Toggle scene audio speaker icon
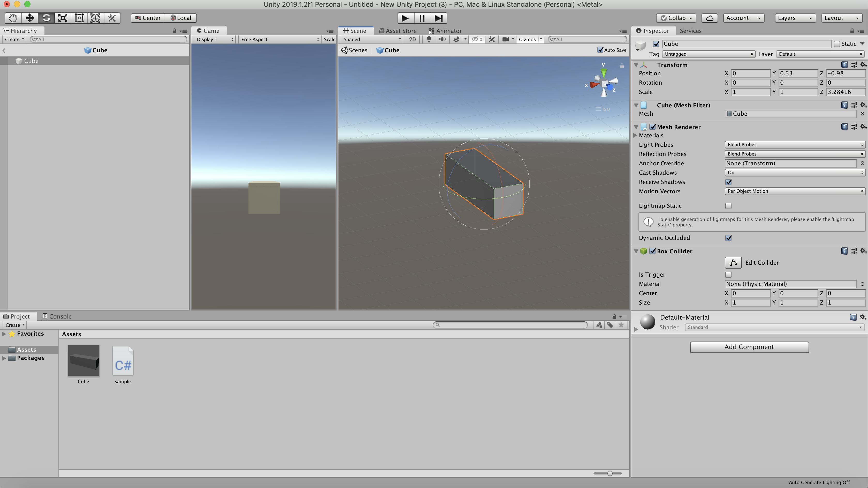The height and width of the screenshot is (488, 868). pyautogui.click(x=443, y=39)
